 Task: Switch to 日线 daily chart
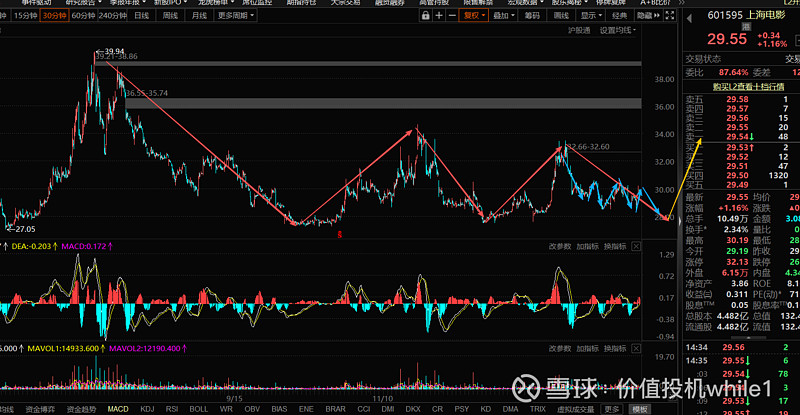pos(141,15)
